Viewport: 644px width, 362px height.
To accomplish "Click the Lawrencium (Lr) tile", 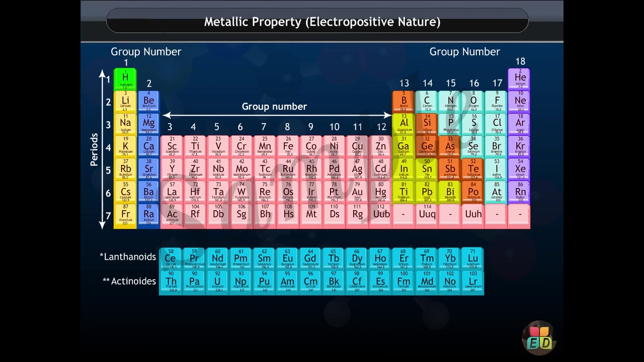I will click(x=472, y=282).
